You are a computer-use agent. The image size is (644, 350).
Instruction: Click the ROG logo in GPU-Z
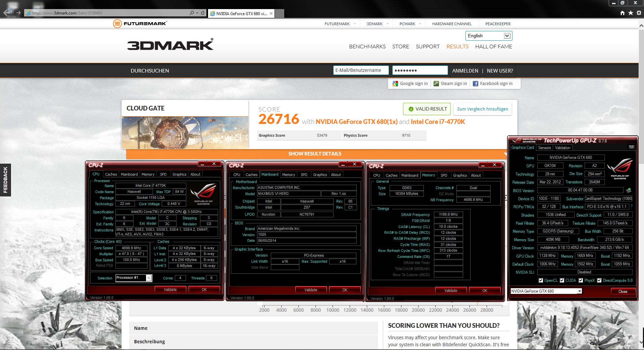click(620, 169)
